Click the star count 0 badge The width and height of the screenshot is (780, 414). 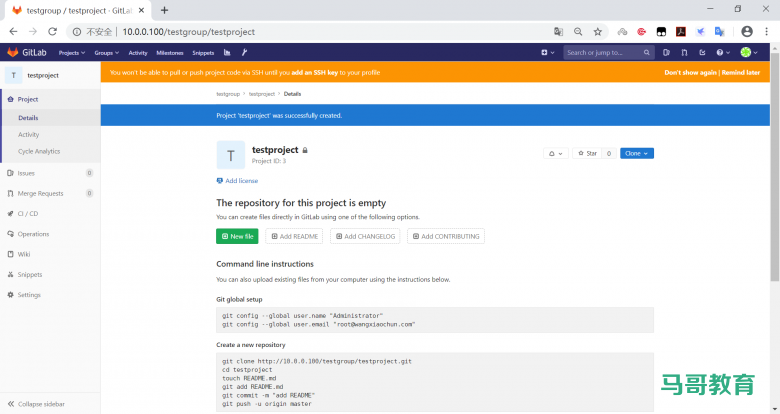609,153
